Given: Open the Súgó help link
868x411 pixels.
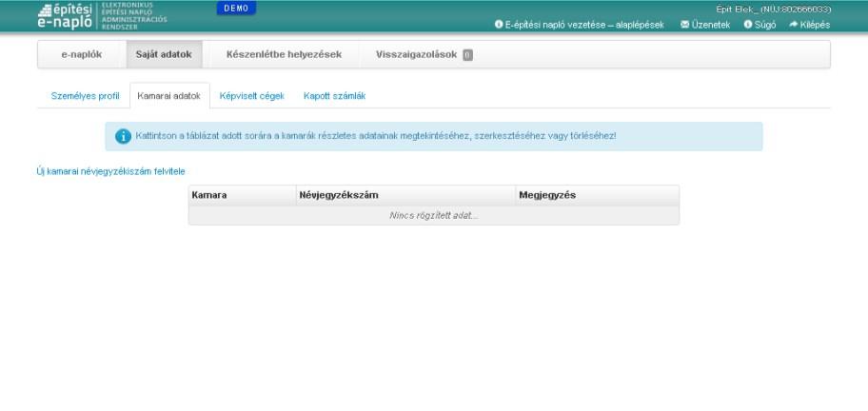Looking at the screenshot, I should click(759, 25).
